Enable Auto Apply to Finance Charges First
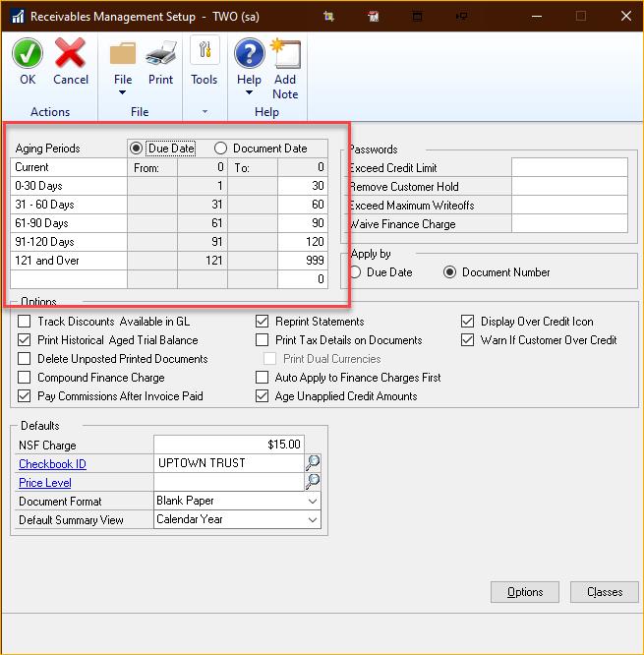This screenshot has width=644, height=655. (262, 378)
